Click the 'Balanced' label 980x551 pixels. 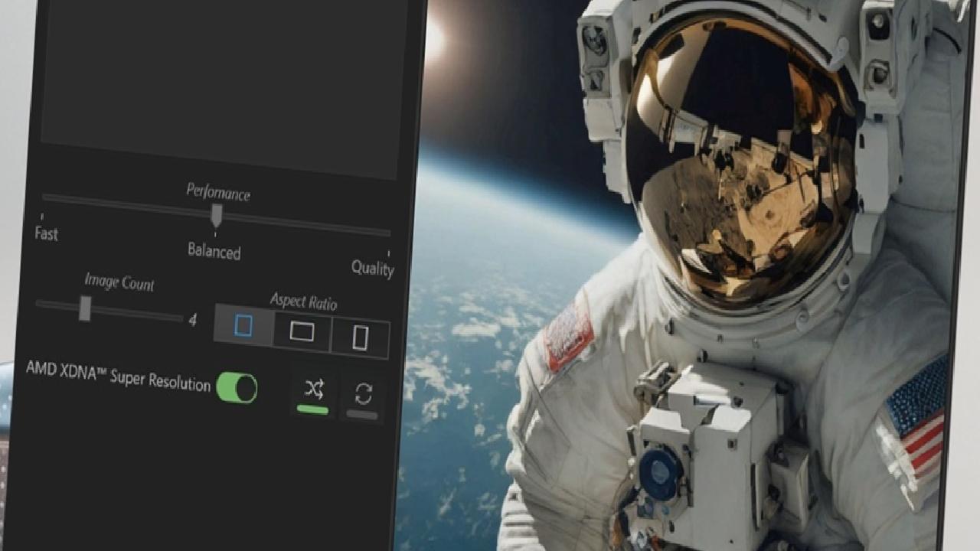pos(214,251)
